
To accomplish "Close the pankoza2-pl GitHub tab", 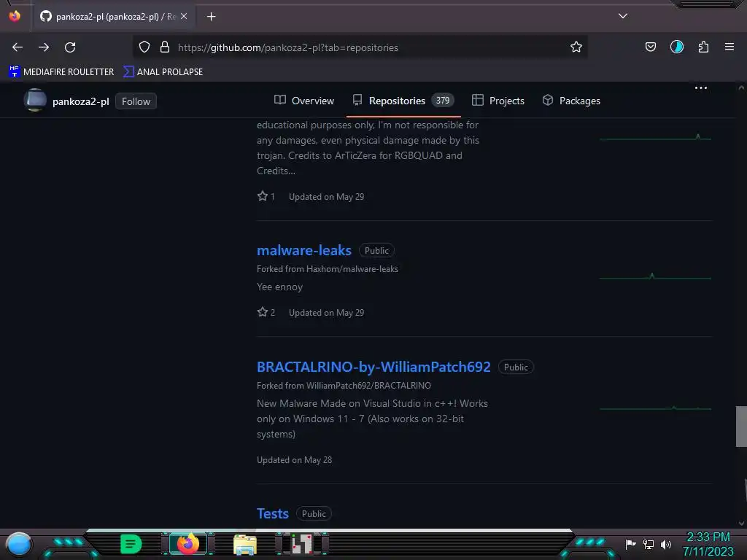I will pyautogui.click(x=184, y=16).
